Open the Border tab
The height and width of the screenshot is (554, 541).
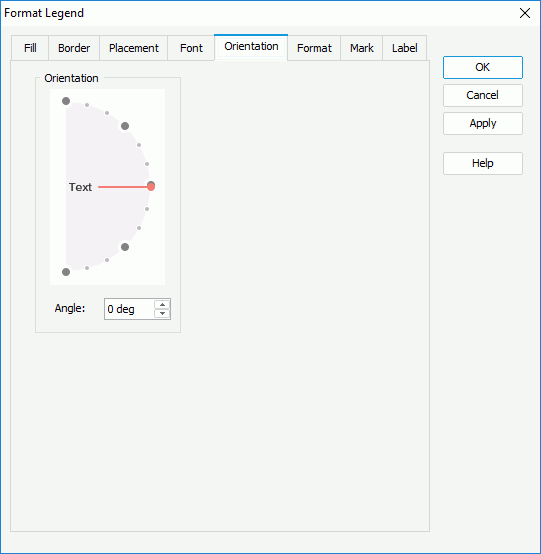tap(74, 48)
